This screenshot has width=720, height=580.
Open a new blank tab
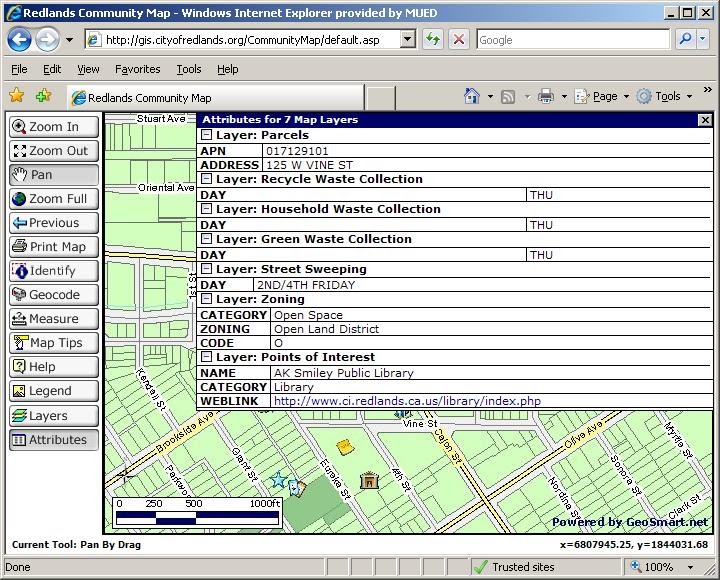pyautogui.click(x=380, y=97)
